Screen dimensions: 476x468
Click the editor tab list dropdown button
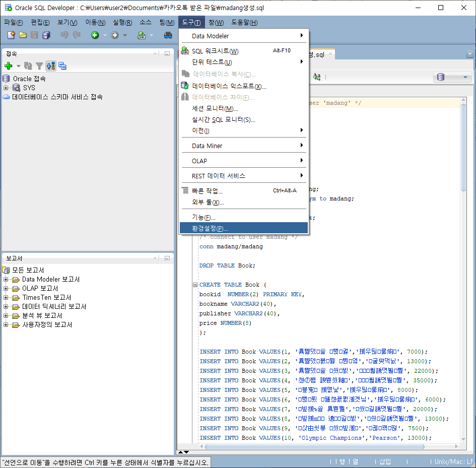point(469,54)
